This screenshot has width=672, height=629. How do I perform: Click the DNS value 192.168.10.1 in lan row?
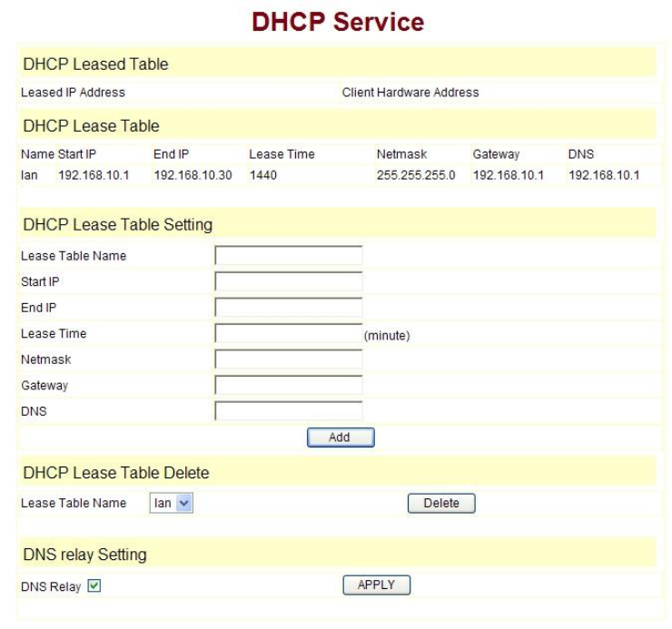tap(604, 175)
